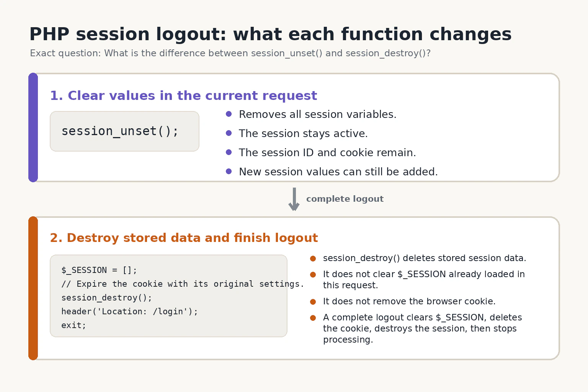588x392 pixels.
Task: Click the orange bullet beside 'It does not clear $_SESSION'
Action: tap(313, 274)
